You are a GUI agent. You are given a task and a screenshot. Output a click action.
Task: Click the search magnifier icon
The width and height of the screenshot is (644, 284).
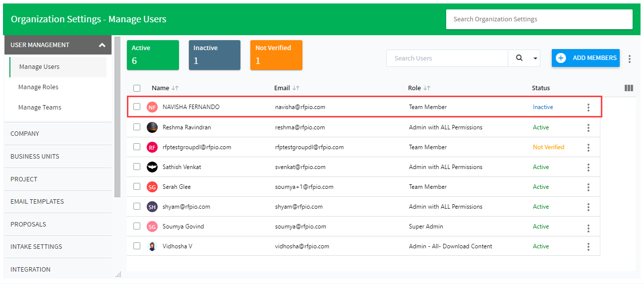point(519,58)
